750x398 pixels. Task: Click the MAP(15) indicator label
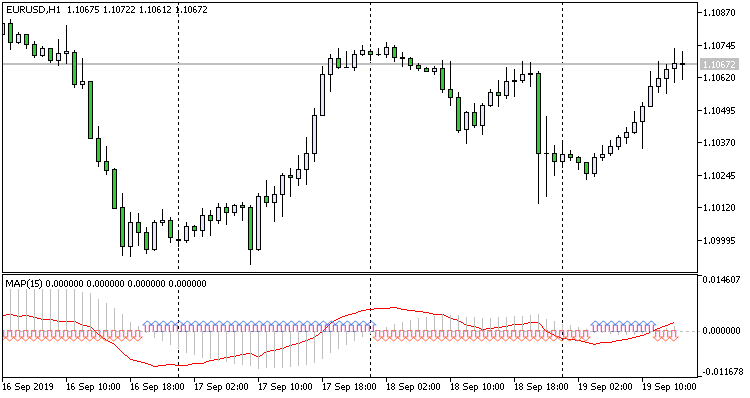pyautogui.click(x=24, y=284)
